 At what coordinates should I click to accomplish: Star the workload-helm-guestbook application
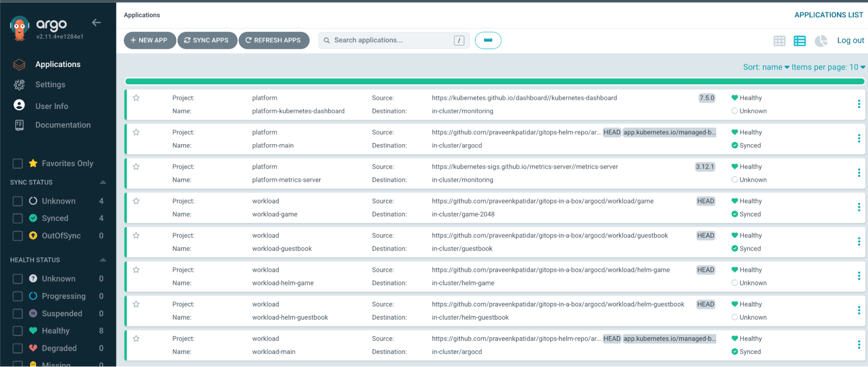136,304
